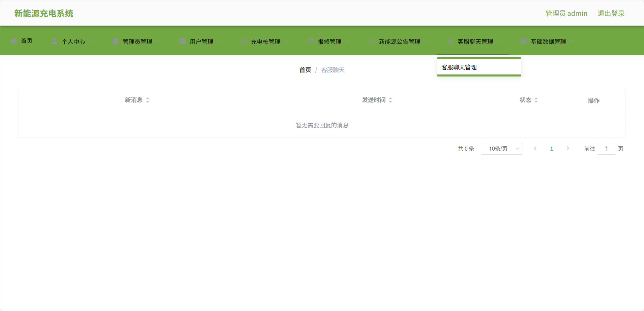Select page 1 in pagination
Screen dimensions: 644x311
[x=552, y=149]
